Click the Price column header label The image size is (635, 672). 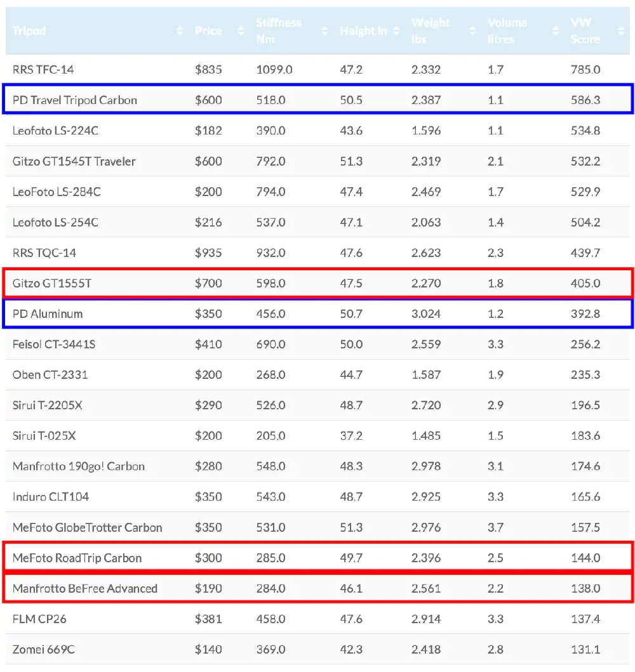tap(208, 31)
